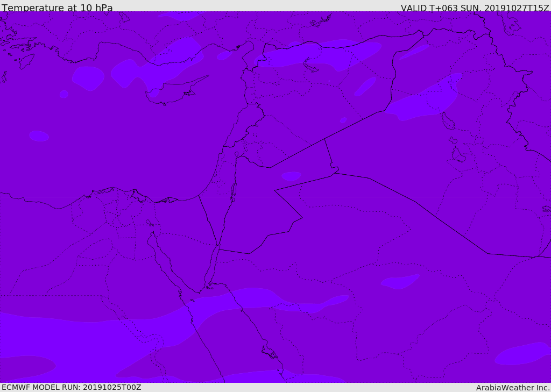The height and width of the screenshot is (392, 551).
Task: Click the small oval patch inside Jordan
Action: pos(291,176)
